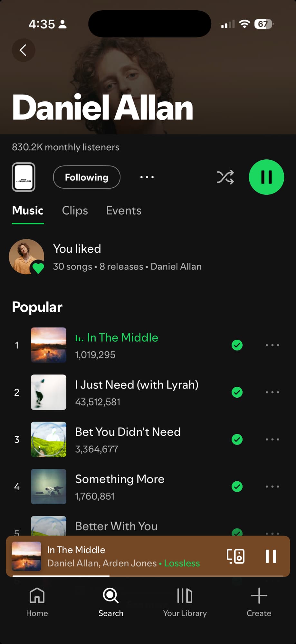
Task: Tap the back arrow button
Action: click(23, 50)
